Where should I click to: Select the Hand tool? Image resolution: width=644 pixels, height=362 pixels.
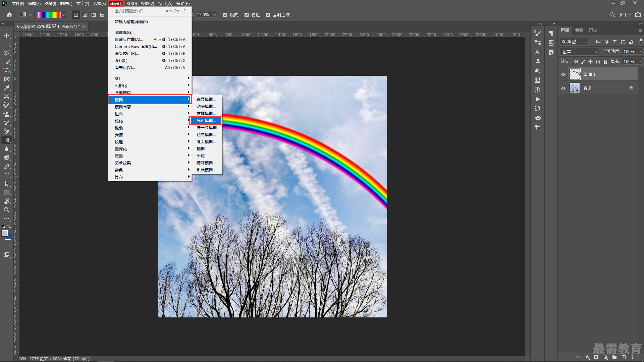pyautogui.click(x=7, y=201)
